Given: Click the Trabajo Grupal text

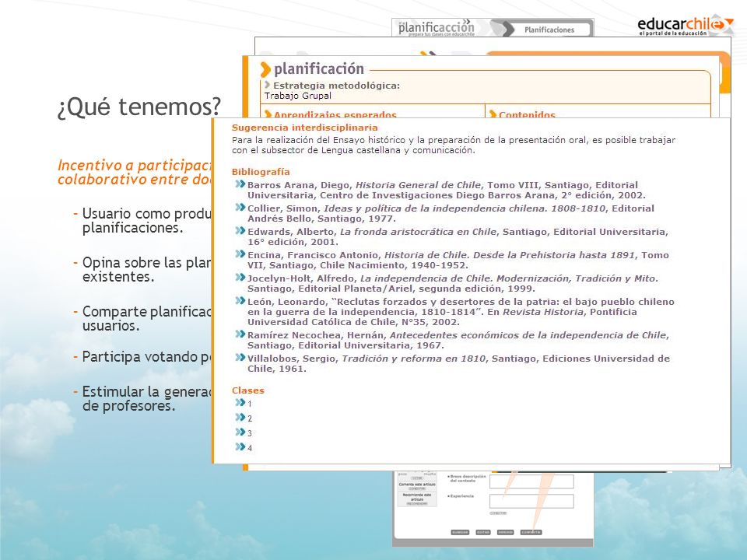Looking at the screenshot, I should [298, 96].
